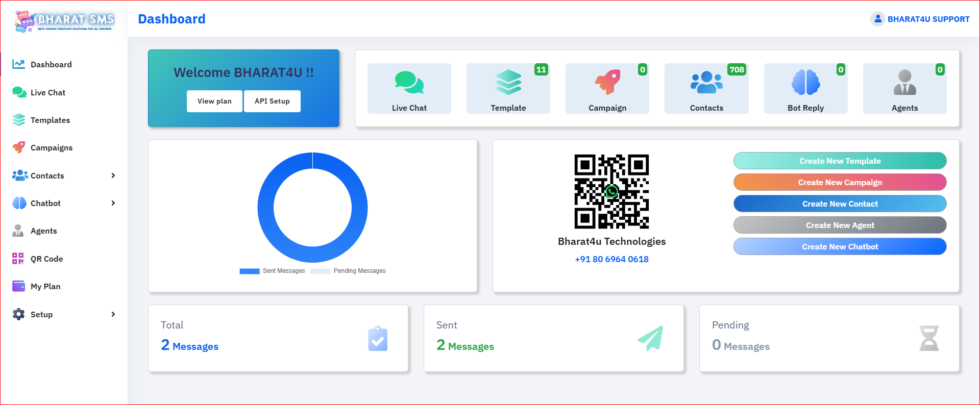Image resolution: width=980 pixels, height=405 pixels.
Task: Click the blue donut chart ring
Action: 266,208
